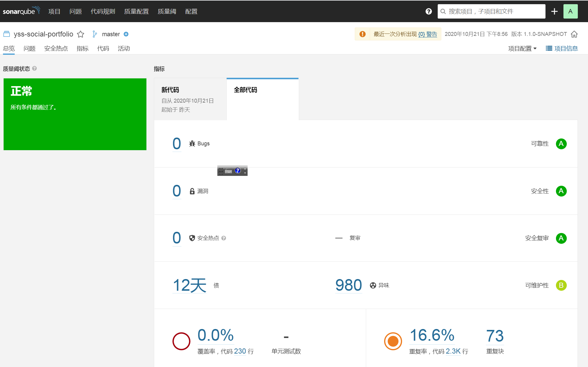Click the 可维护性 B rating badge

pos(561,285)
